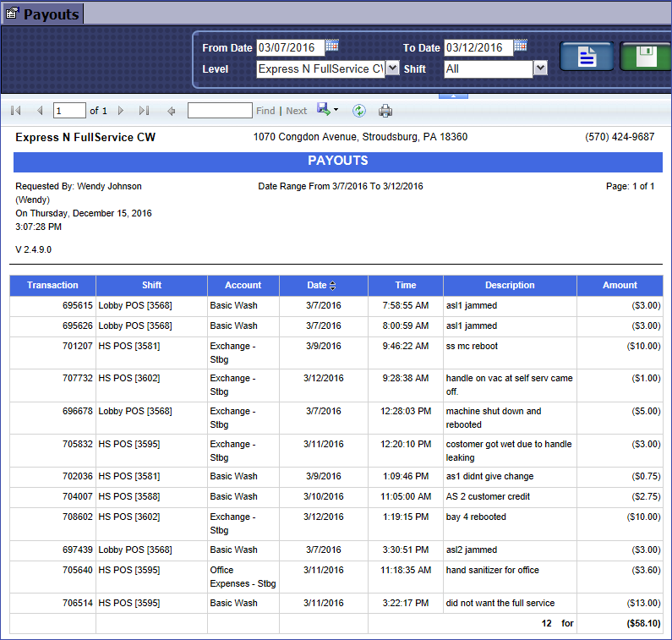Click the Next search link

coord(296,111)
